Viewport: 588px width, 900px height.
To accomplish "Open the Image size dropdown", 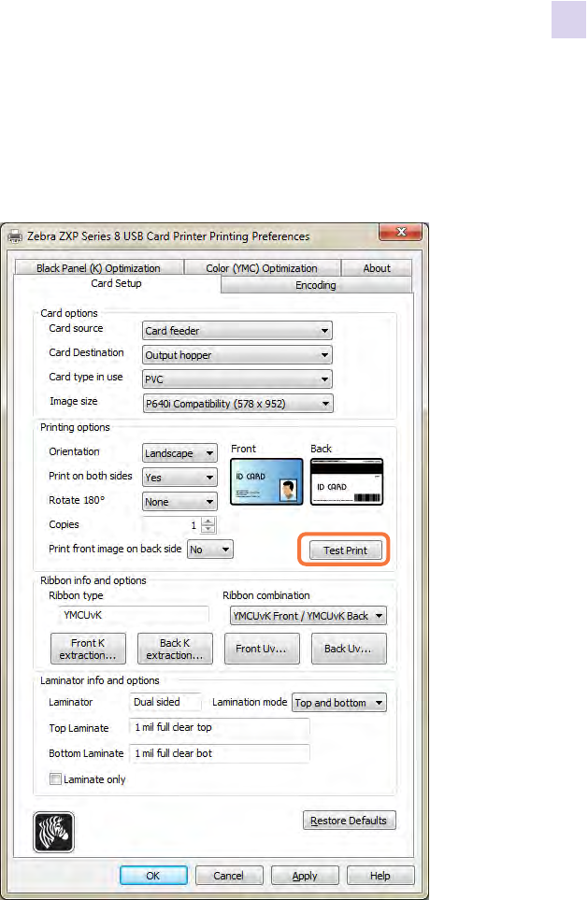I will pos(237,404).
